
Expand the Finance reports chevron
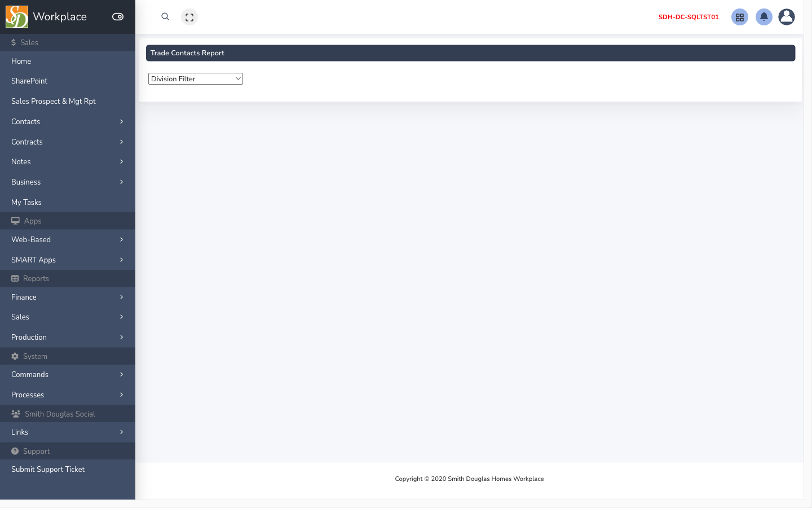[x=121, y=297]
